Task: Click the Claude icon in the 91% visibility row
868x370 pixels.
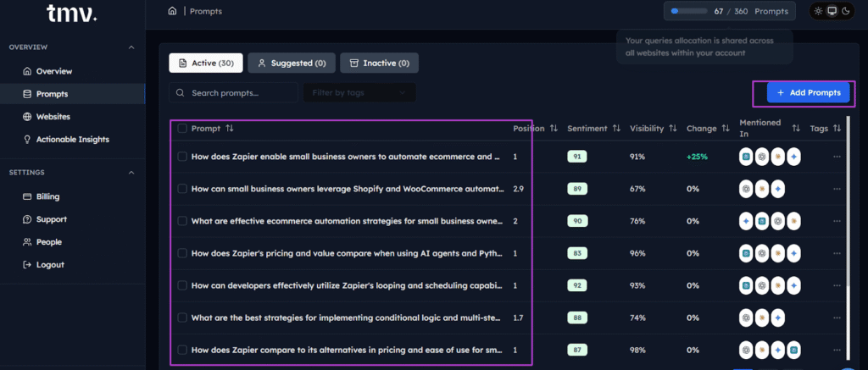Action: point(778,157)
